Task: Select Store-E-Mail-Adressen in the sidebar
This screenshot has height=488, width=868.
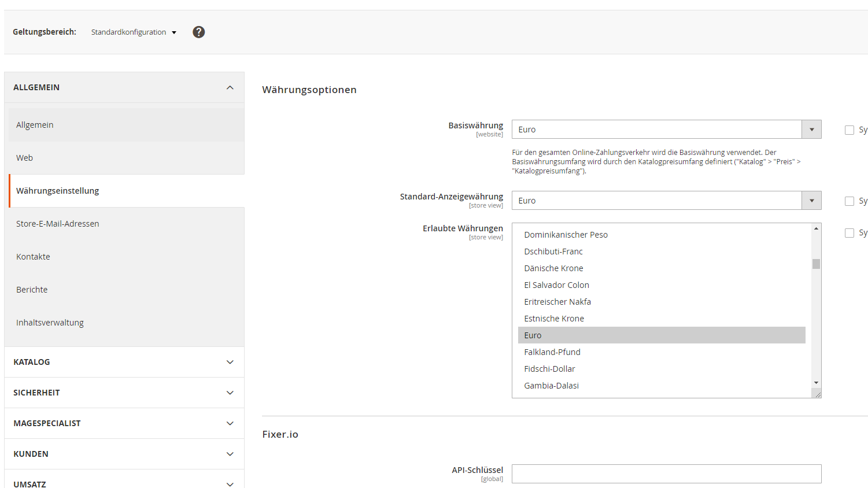Action: click(57, 223)
